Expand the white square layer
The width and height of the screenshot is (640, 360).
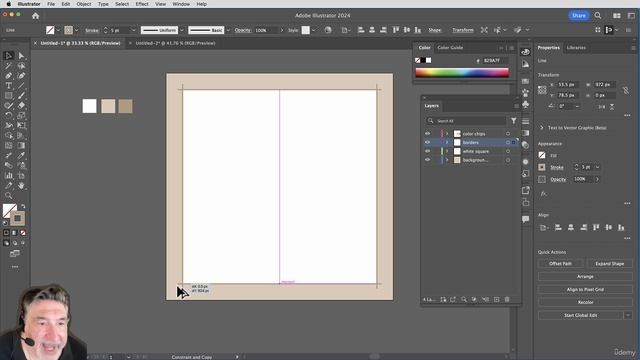447,151
